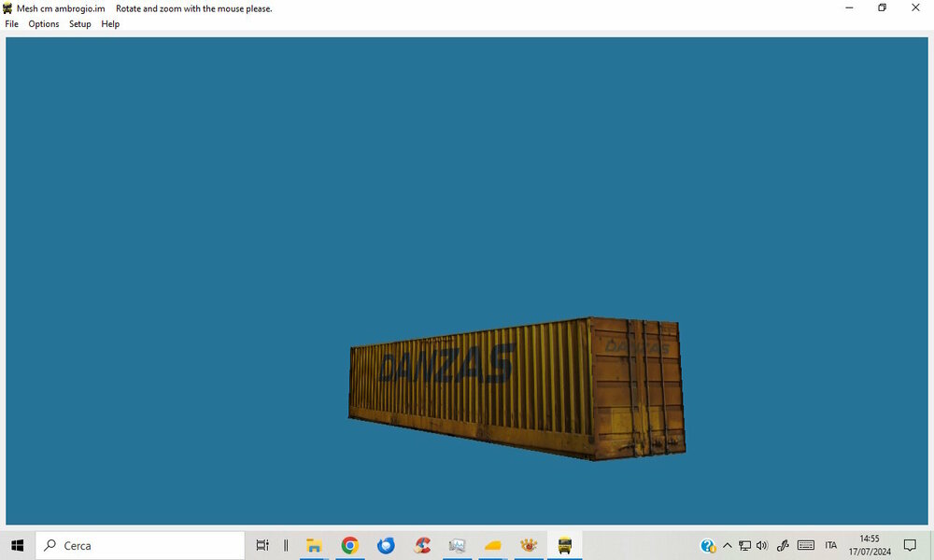Open the picture-monitor app on taskbar
The width and height of the screenshot is (934, 560).
[x=457, y=545]
